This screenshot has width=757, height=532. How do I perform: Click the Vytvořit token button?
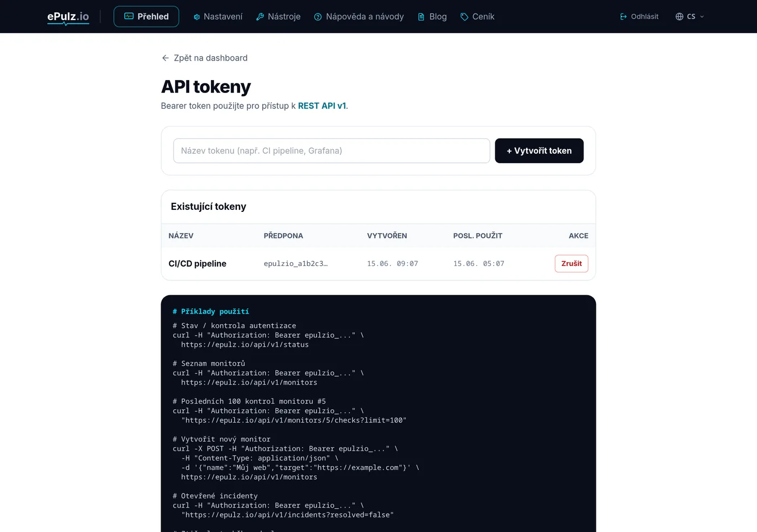coord(539,151)
